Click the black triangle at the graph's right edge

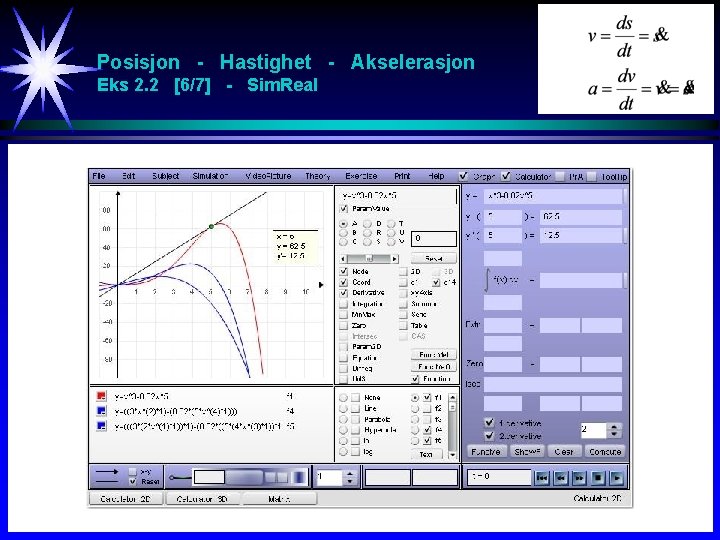(x=321, y=285)
